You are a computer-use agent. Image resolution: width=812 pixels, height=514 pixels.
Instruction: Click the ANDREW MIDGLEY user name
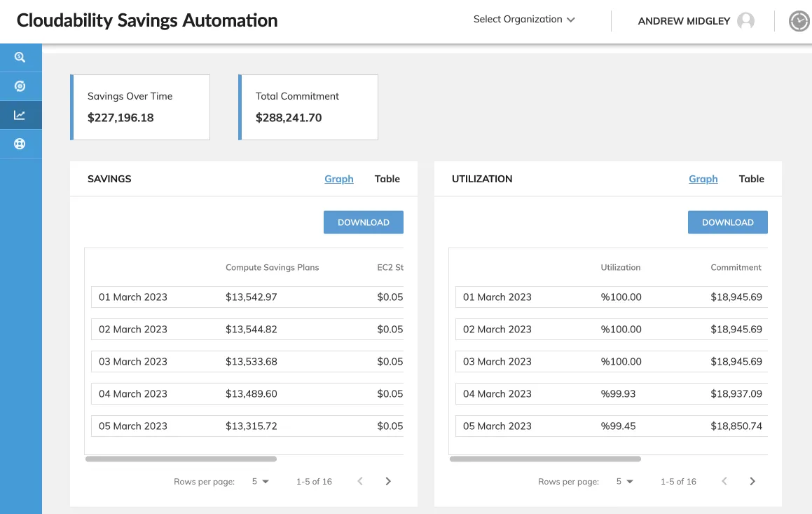pyautogui.click(x=684, y=21)
